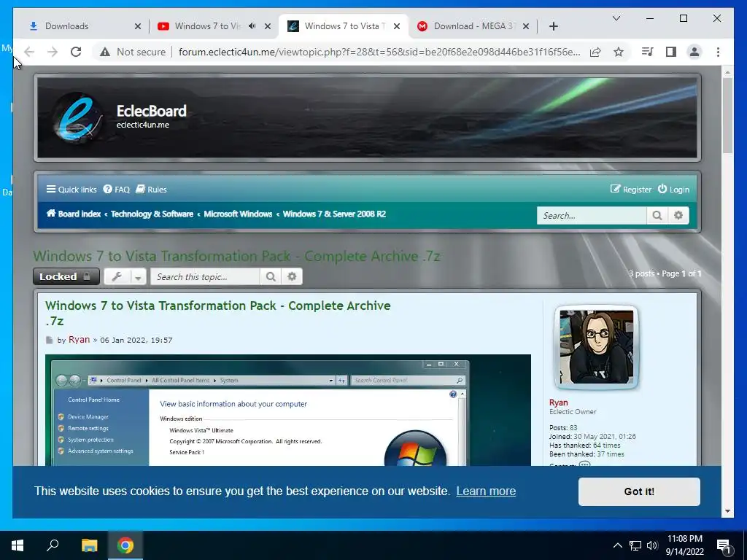Click the topic title heading link
Viewport: 747px width, 560px height.
(x=236, y=256)
